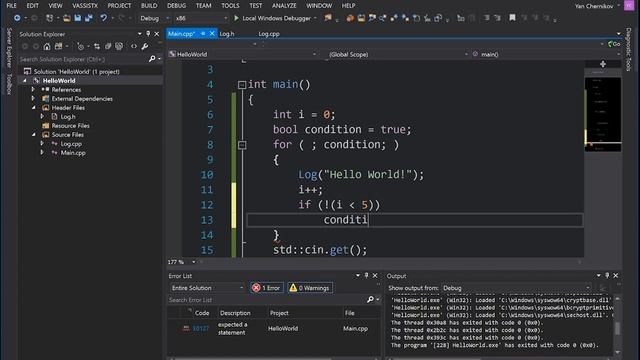Click the bookmark icon in toolbar

tap(512, 18)
